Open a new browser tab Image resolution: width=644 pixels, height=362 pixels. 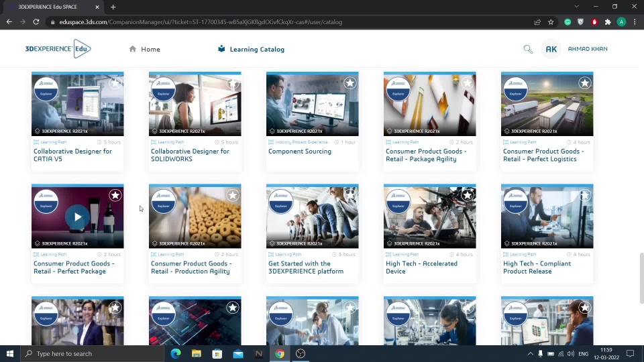113,7
